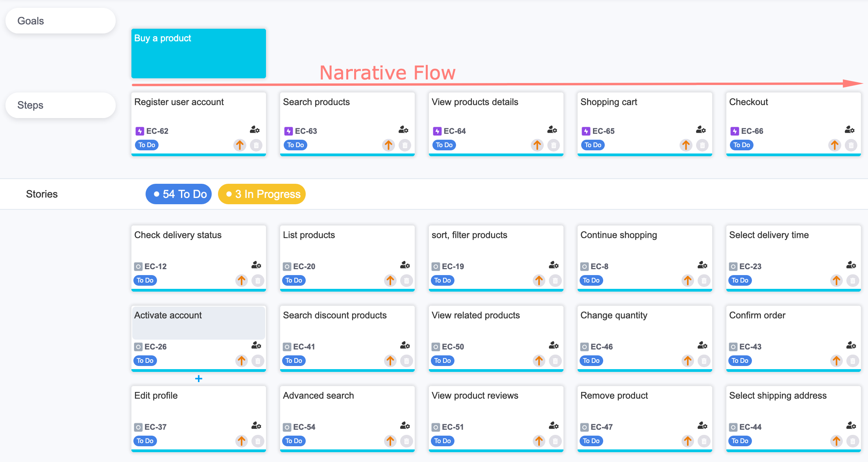Toggle the 3 In Progress filter pill

click(262, 194)
